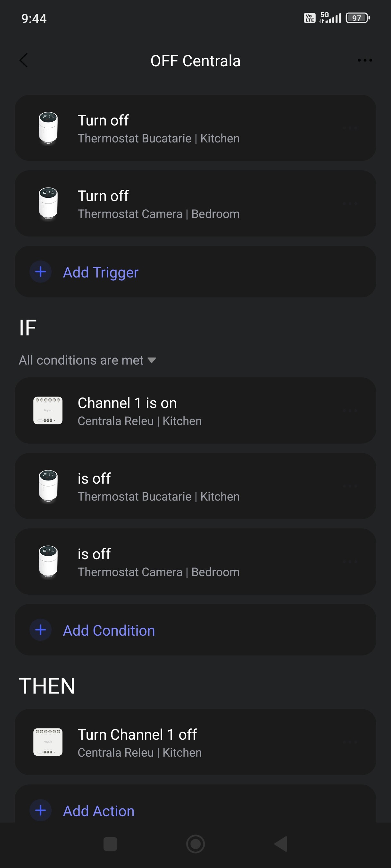The height and width of the screenshot is (868, 391).
Task: Expand the "All conditions are met" dropdown
Action: point(81,360)
